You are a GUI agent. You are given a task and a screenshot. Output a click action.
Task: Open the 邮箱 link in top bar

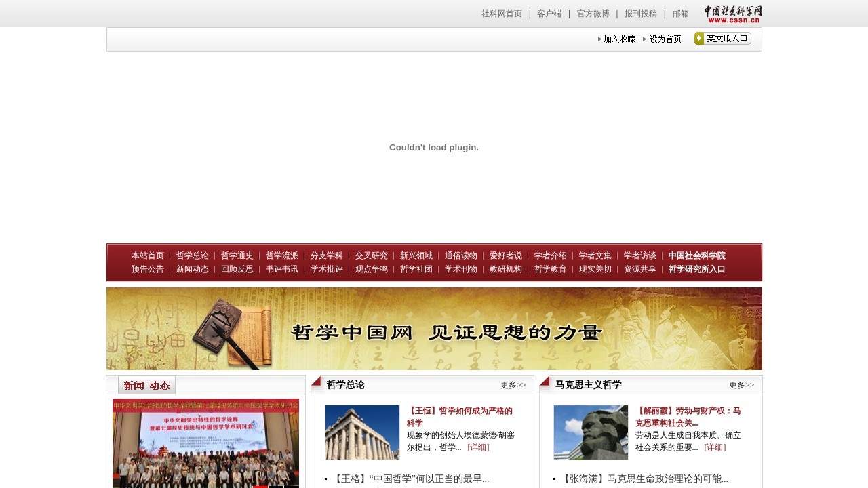(680, 14)
